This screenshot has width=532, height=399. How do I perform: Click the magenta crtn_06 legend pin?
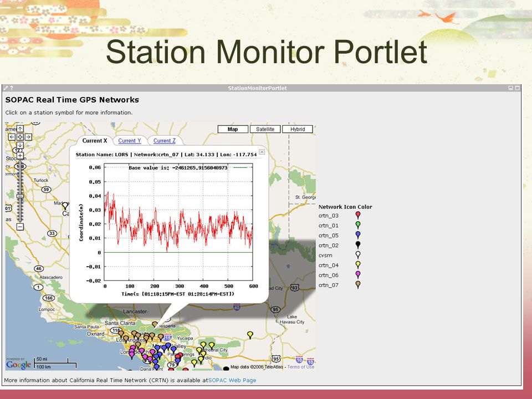[358, 275]
